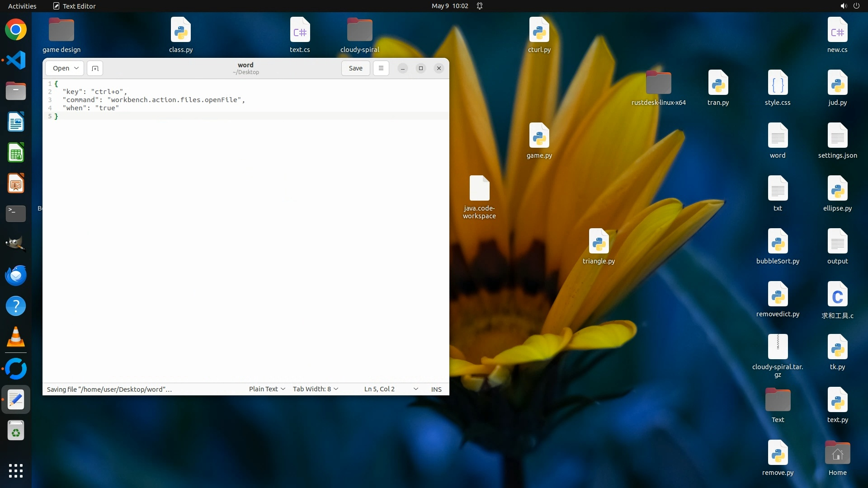Click the Save button
868x488 pixels.
355,68
